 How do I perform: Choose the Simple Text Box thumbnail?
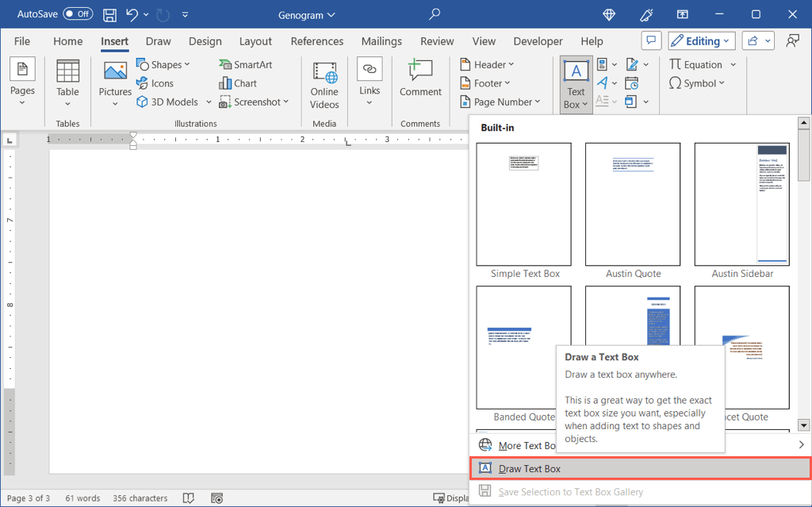[523, 205]
